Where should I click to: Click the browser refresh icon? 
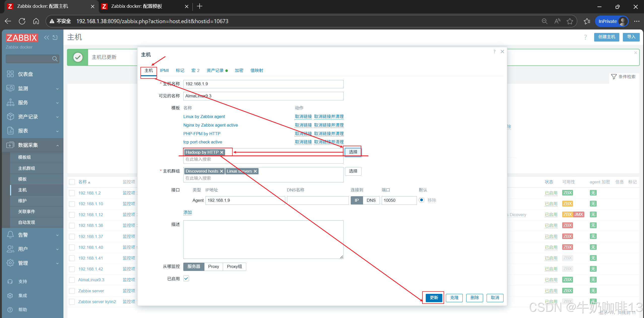22,21
